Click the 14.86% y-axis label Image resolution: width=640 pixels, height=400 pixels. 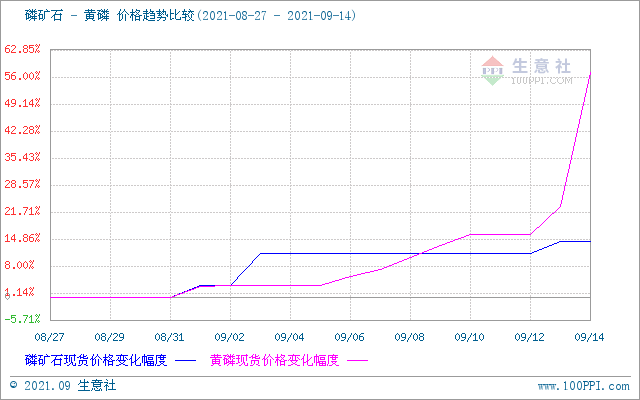click(x=22, y=238)
